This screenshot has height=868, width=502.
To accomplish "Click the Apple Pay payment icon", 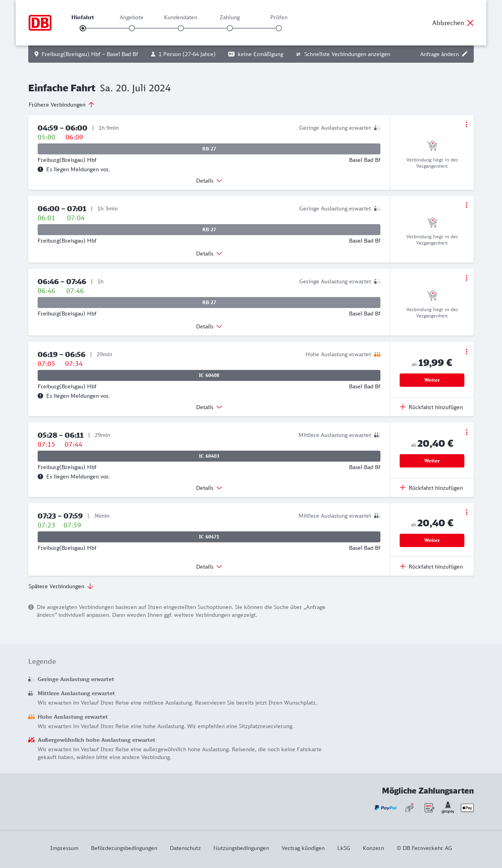I will [x=467, y=808].
